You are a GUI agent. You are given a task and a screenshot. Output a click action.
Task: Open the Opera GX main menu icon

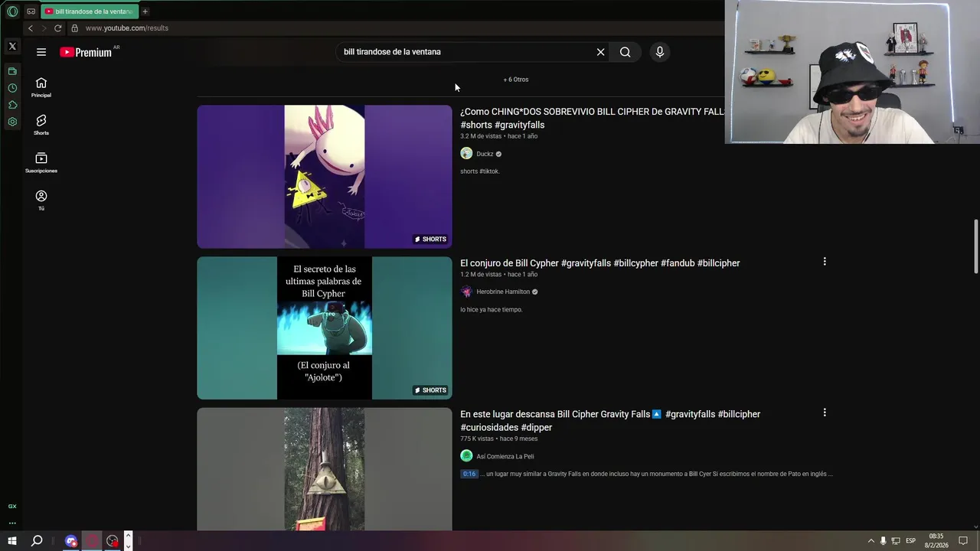[x=12, y=11]
